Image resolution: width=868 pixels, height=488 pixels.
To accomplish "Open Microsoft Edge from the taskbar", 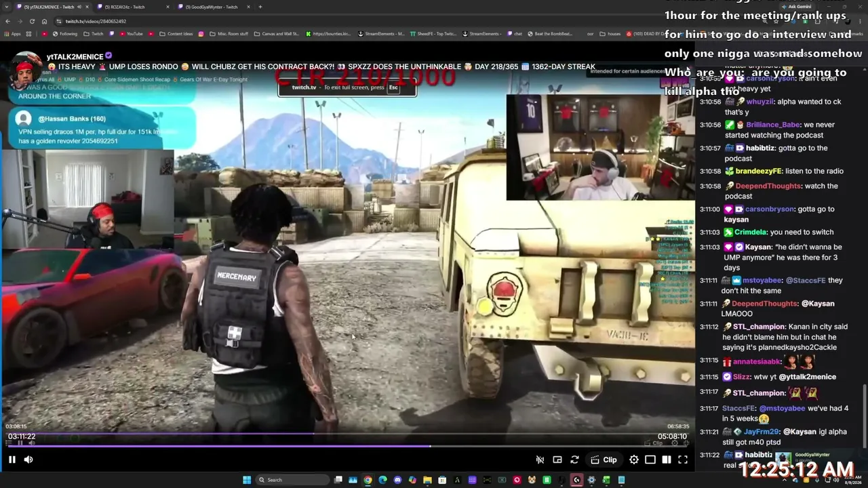I will [382, 480].
